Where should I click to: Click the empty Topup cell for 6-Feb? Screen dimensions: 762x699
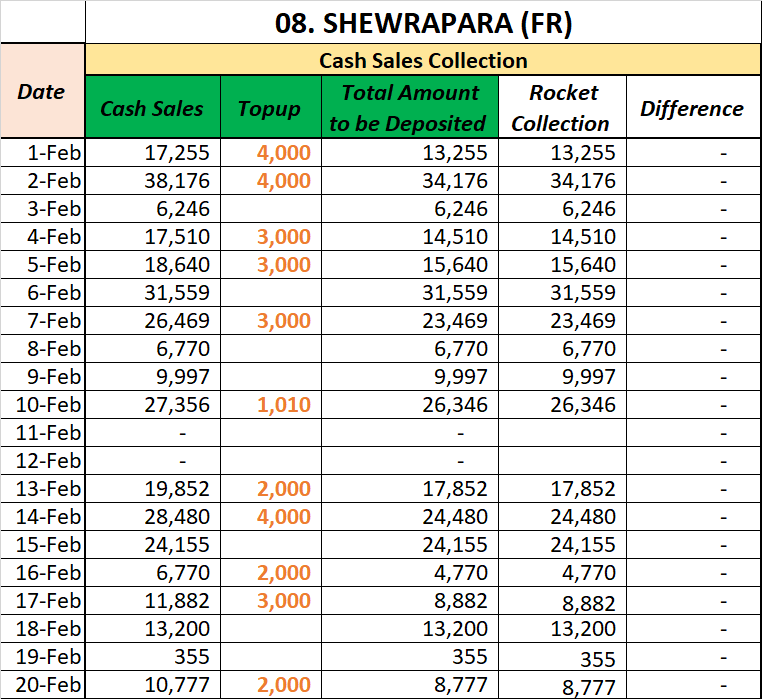click(271, 293)
